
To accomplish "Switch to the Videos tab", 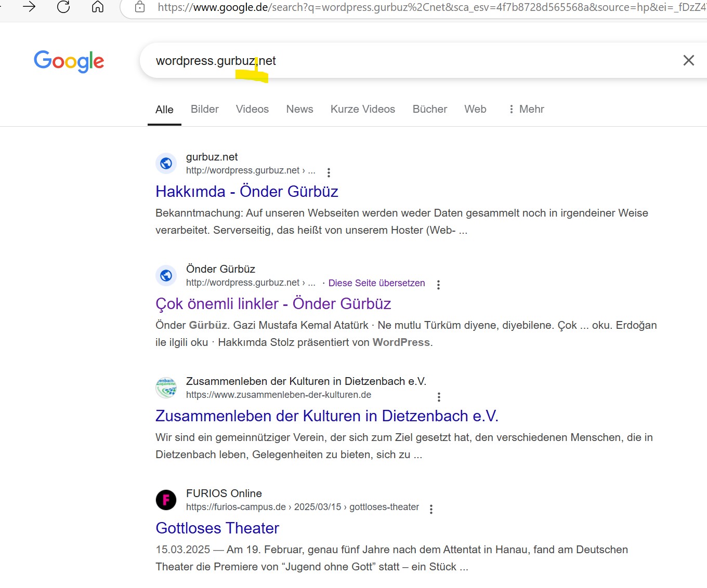I will click(x=252, y=109).
